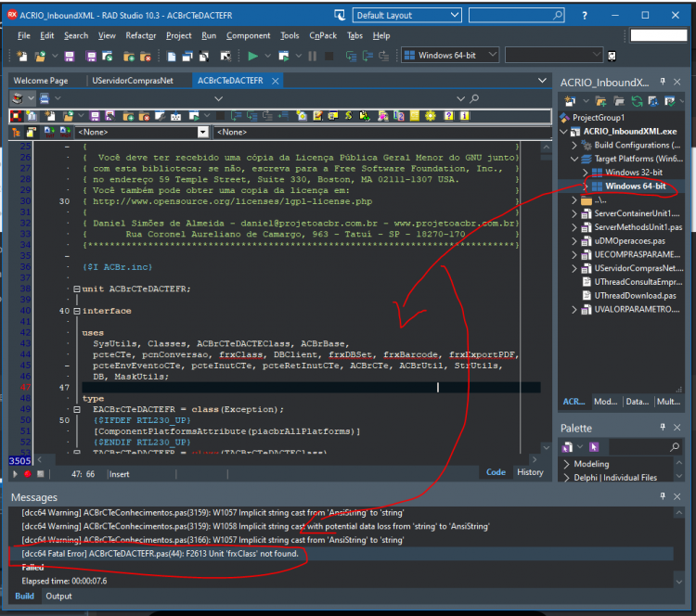Click the red record macro button
Screen dimensions: 696x616
[28, 474]
